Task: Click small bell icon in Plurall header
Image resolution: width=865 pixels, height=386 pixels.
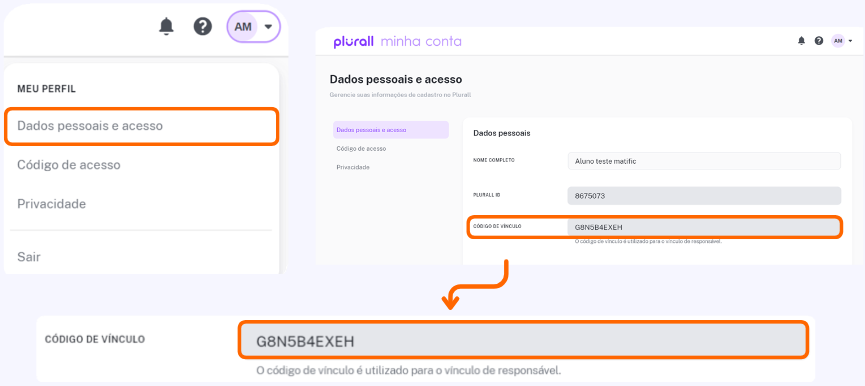Action: pos(802,41)
